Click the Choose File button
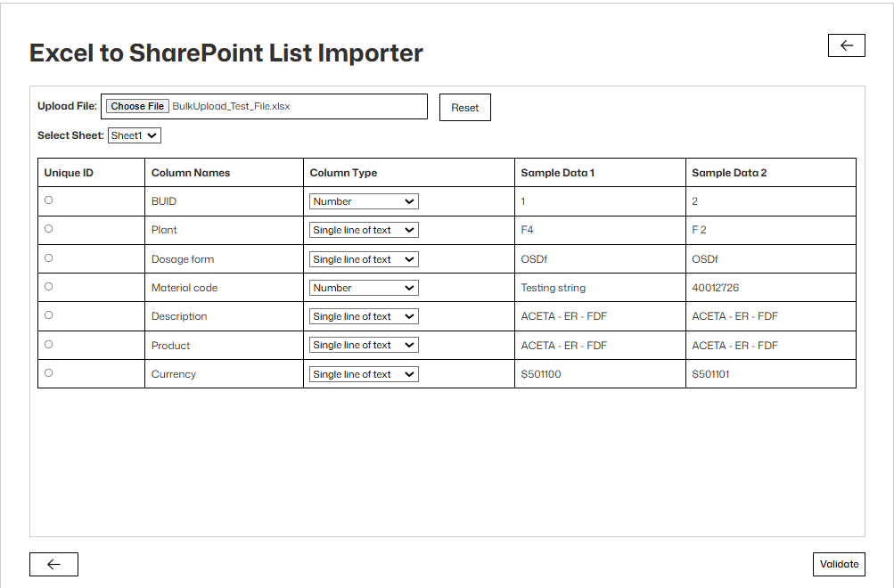The height and width of the screenshot is (588, 894). [137, 106]
